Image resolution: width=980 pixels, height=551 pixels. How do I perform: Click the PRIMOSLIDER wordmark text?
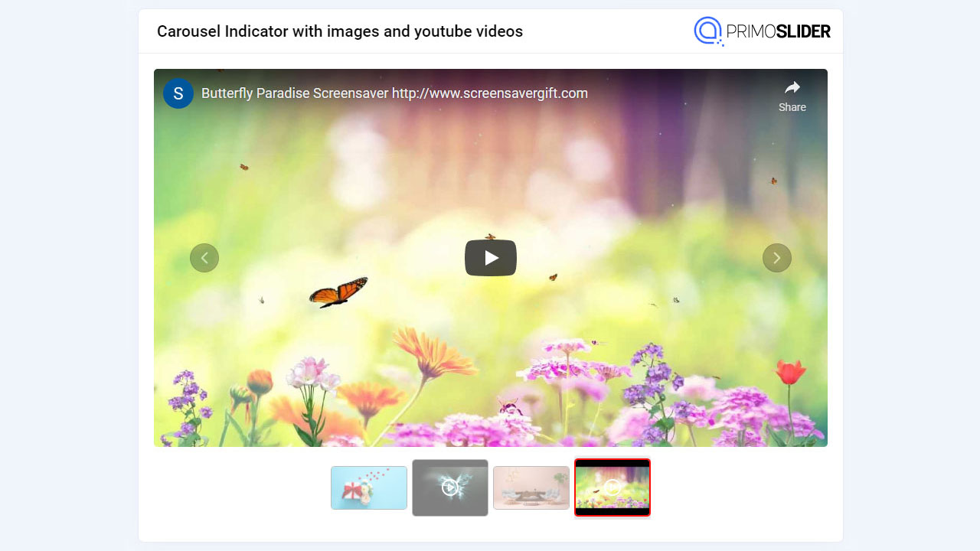pos(778,31)
